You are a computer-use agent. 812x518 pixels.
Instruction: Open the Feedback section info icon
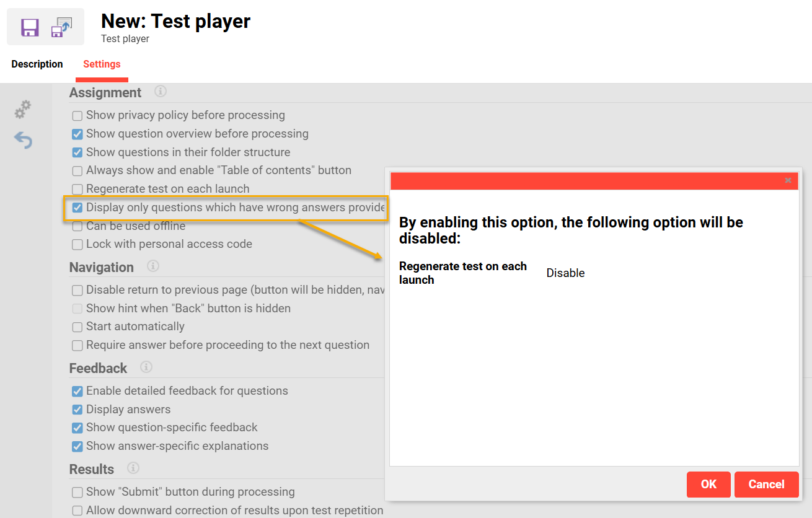click(x=146, y=367)
